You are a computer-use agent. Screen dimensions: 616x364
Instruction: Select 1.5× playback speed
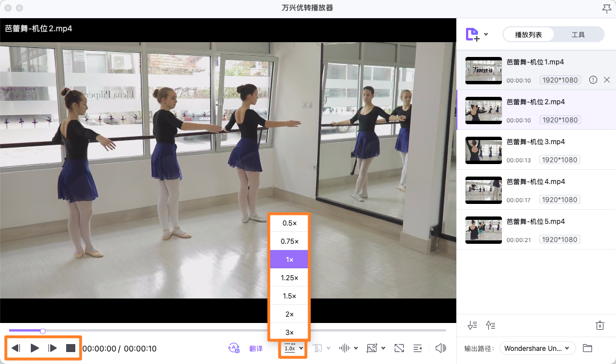click(289, 296)
